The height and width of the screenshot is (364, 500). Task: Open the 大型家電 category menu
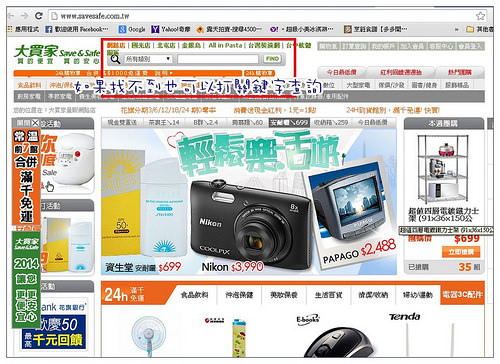click(x=358, y=85)
